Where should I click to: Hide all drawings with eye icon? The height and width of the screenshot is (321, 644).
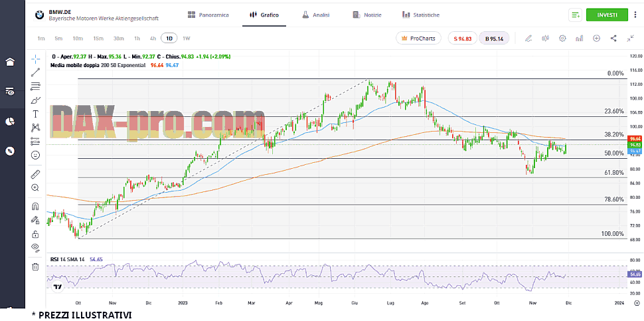(36, 247)
